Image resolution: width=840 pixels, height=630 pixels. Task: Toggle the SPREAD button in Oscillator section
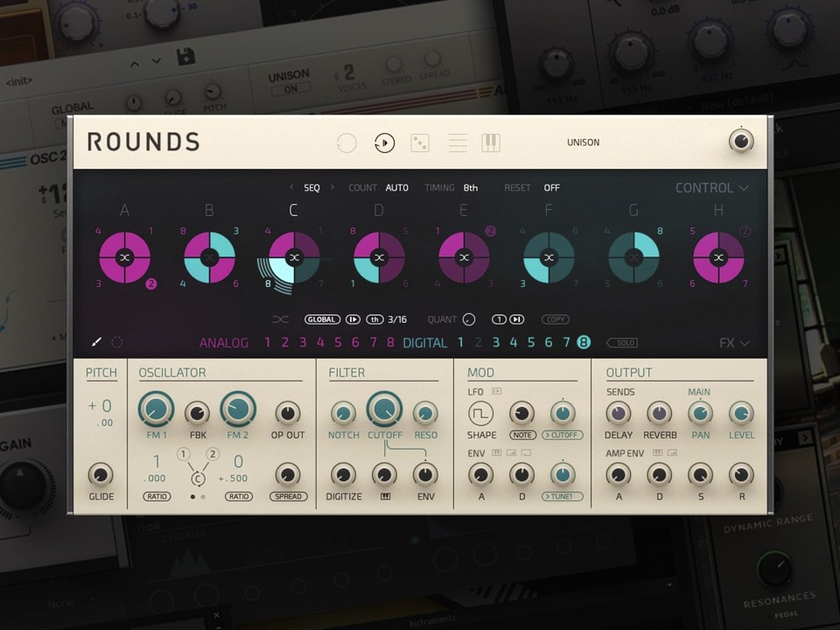[288, 497]
